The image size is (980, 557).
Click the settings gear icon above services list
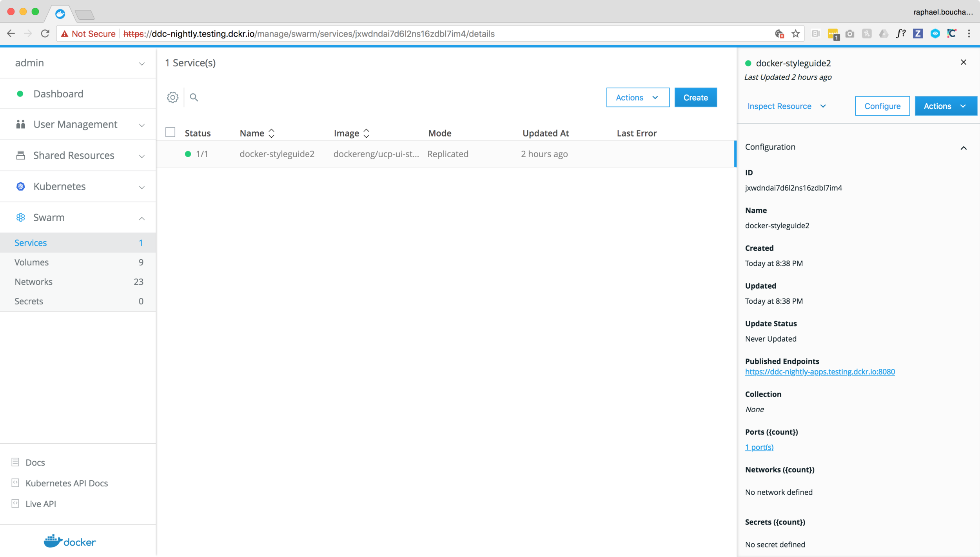pos(172,98)
